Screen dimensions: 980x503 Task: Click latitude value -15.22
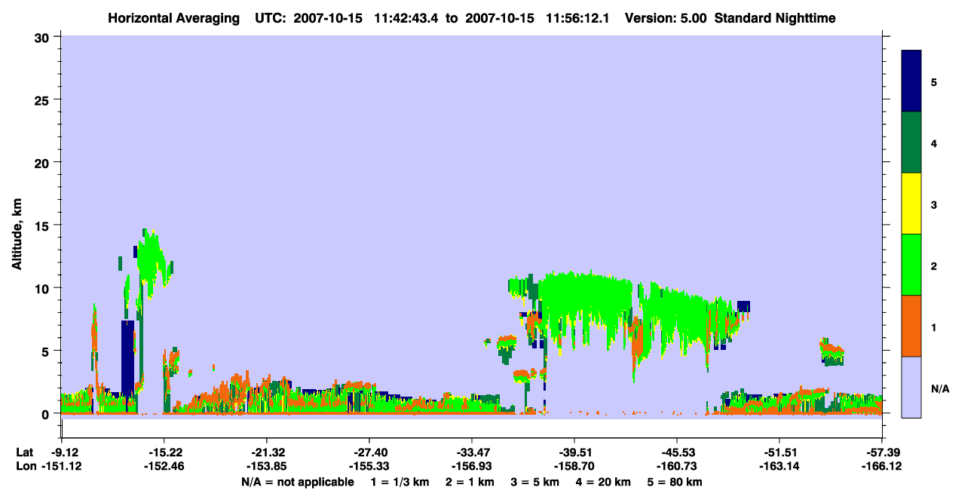[x=164, y=452]
